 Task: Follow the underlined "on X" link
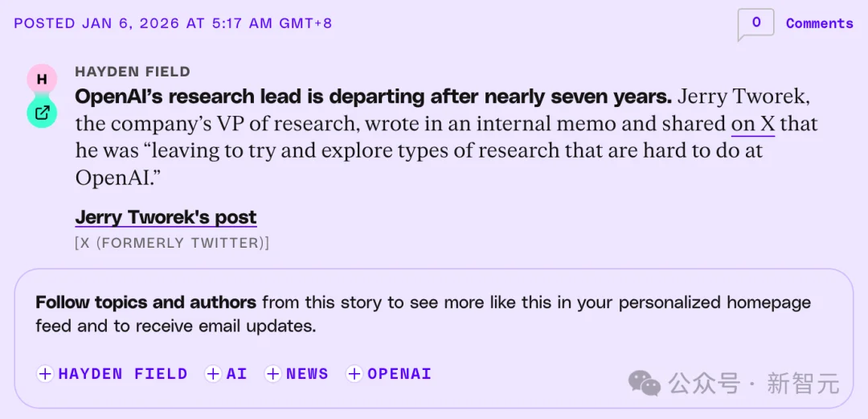pyautogui.click(x=752, y=124)
